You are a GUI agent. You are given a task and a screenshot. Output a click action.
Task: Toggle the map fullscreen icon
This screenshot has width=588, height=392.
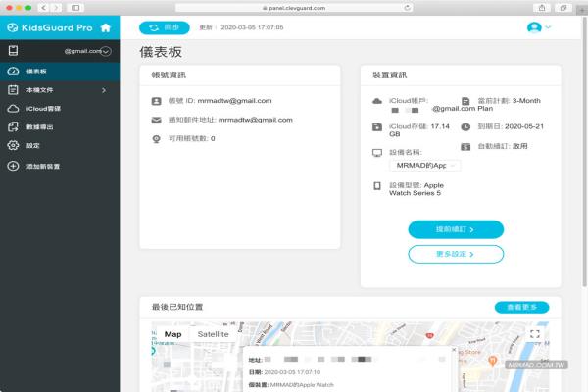coord(535,334)
